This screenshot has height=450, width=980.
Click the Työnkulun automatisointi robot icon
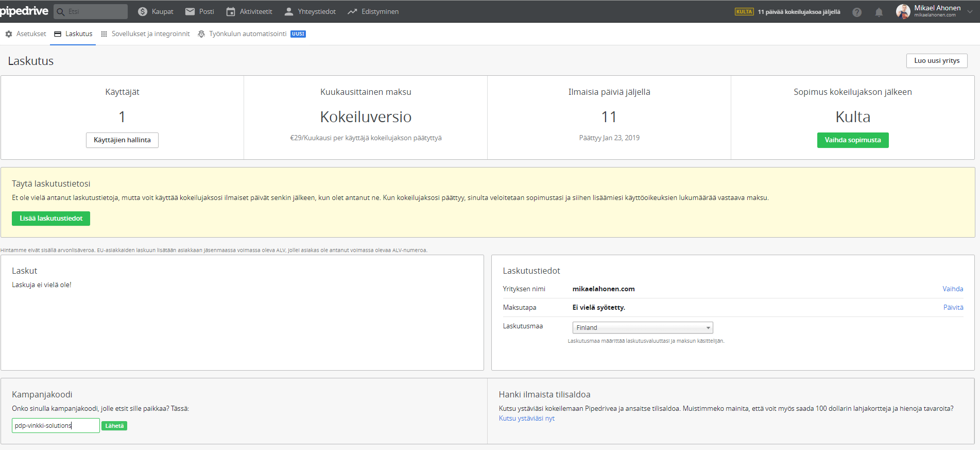point(201,34)
